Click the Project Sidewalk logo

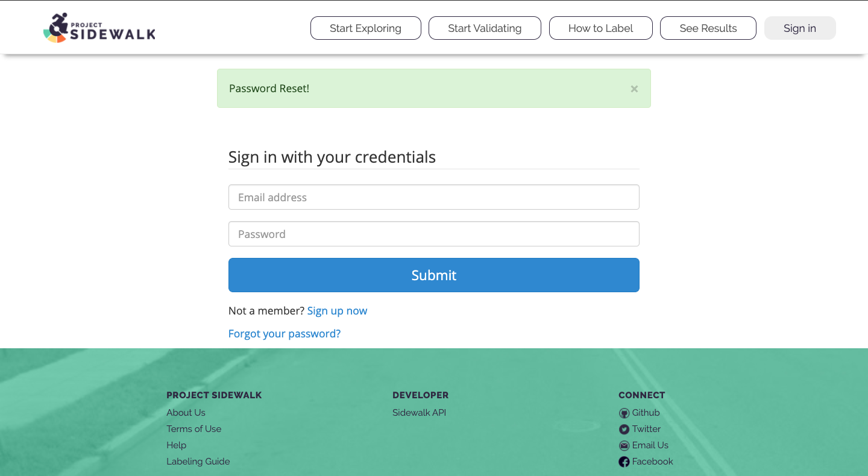(98, 27)
